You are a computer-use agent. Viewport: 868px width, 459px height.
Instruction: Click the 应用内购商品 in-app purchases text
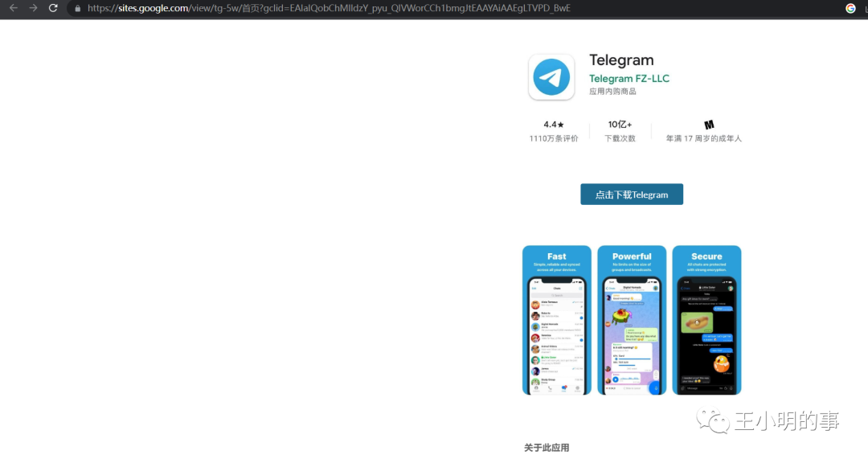pos(612,92)
